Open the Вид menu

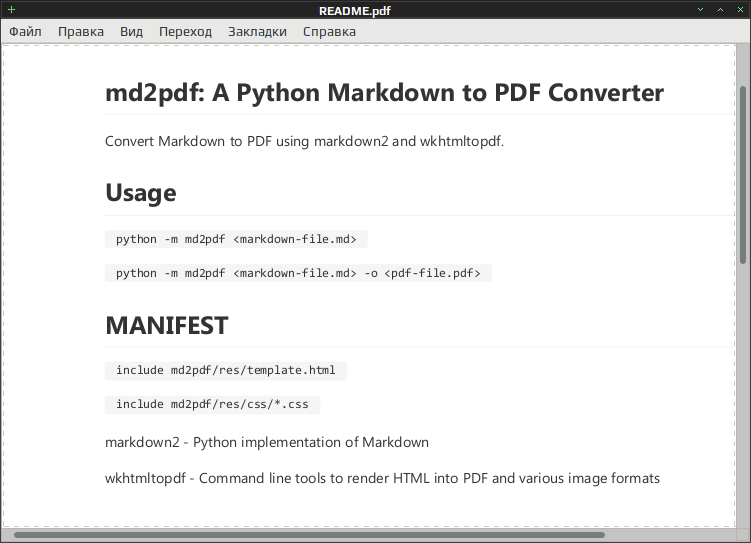tap(131, 32)
